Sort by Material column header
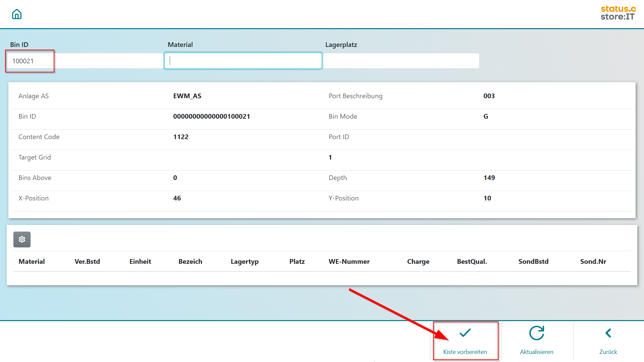This screenshot has width=644, height=362. coord(32,261)
